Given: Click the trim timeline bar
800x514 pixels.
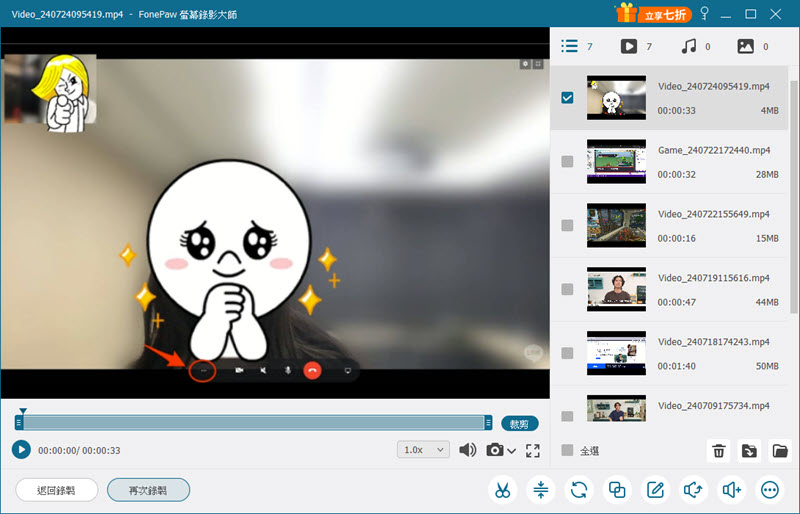Looking at the screenshot, I should click(x=254, y=422).
